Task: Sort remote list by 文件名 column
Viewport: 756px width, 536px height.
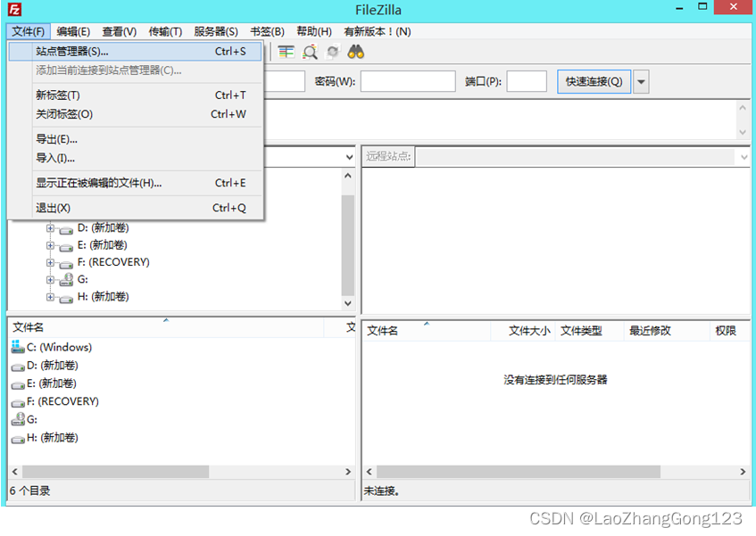Action: [427, 331]
